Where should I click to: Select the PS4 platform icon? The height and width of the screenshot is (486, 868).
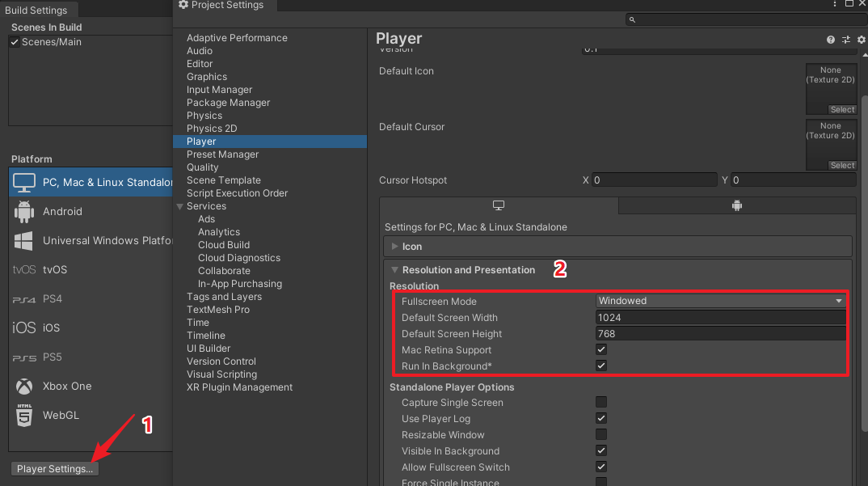pos(23,299)
